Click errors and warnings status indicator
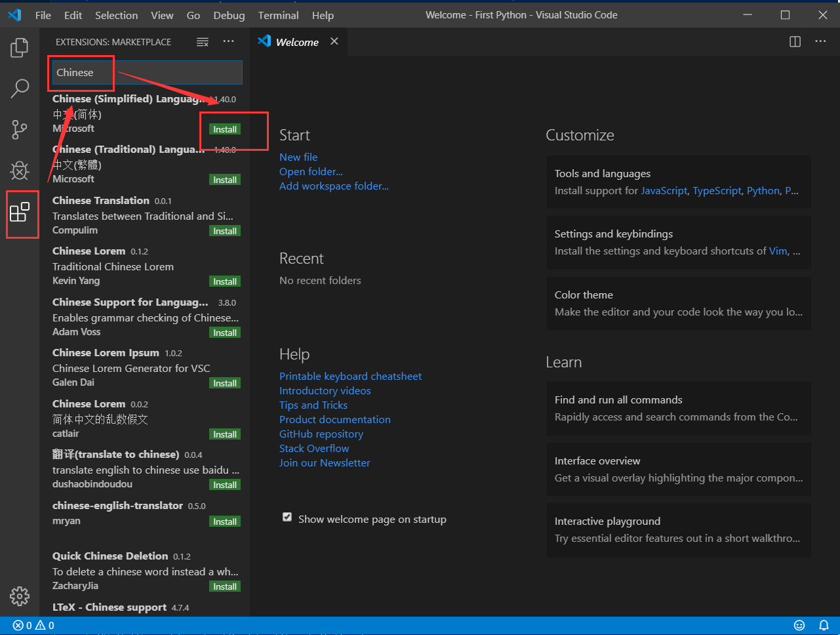840x635 pixels. click(x=33, y=625)
